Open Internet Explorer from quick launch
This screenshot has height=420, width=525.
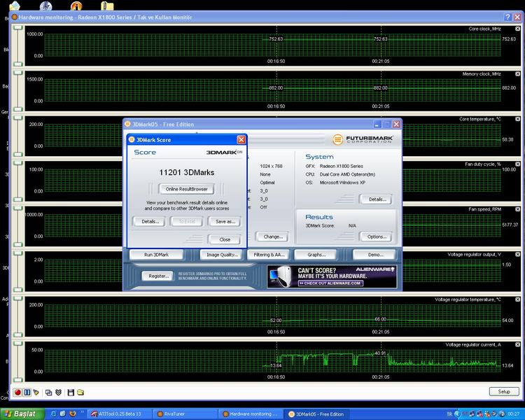click(53, 414)
